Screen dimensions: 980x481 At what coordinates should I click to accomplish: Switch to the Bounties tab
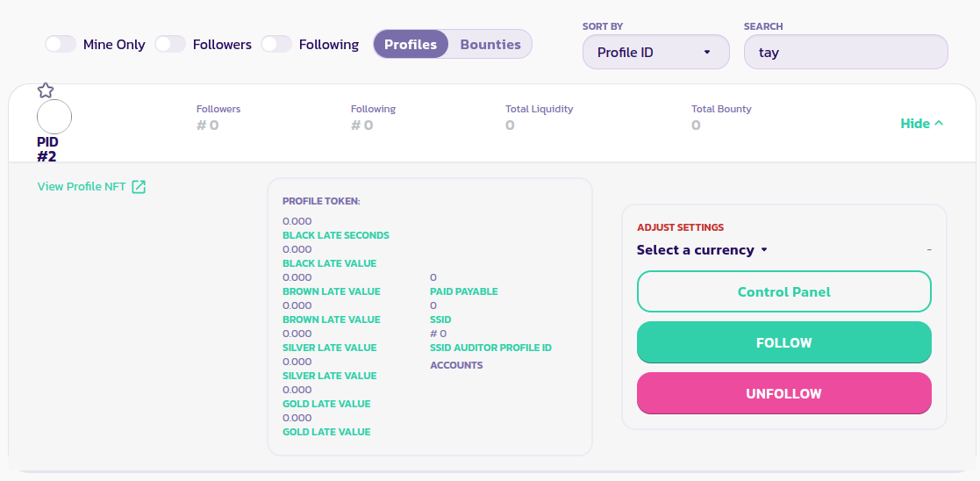pyautogui.click(x=490, y=44)
